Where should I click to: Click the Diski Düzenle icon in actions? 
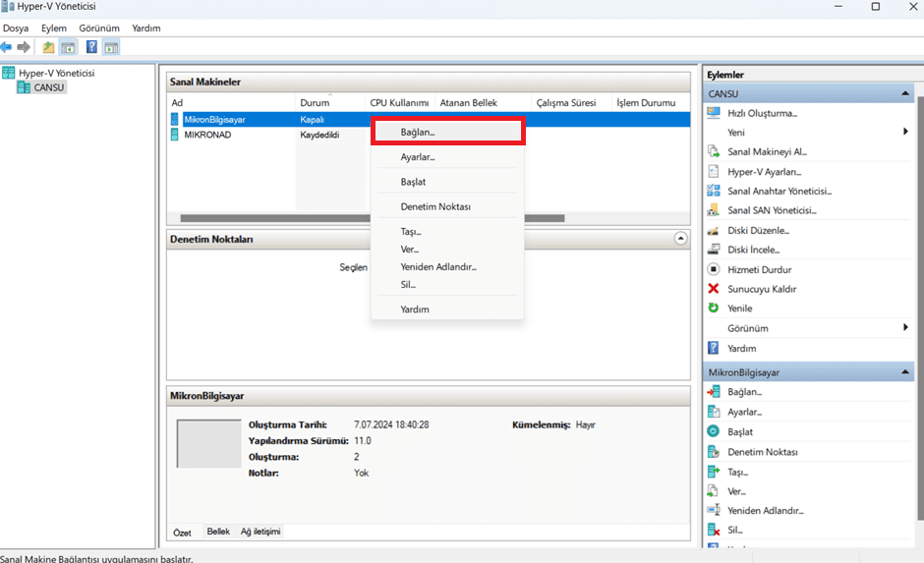(714, 230)
